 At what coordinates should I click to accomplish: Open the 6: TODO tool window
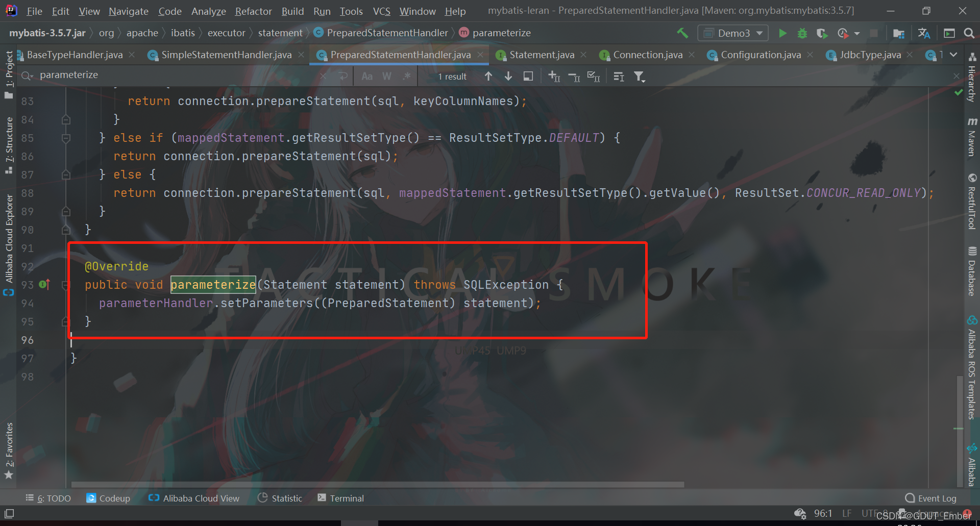48,498
